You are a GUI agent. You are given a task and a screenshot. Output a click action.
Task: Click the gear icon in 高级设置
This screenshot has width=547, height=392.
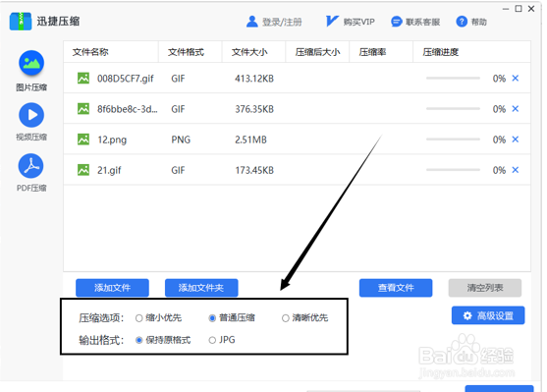pyautogui.click(x=467, y=316)
